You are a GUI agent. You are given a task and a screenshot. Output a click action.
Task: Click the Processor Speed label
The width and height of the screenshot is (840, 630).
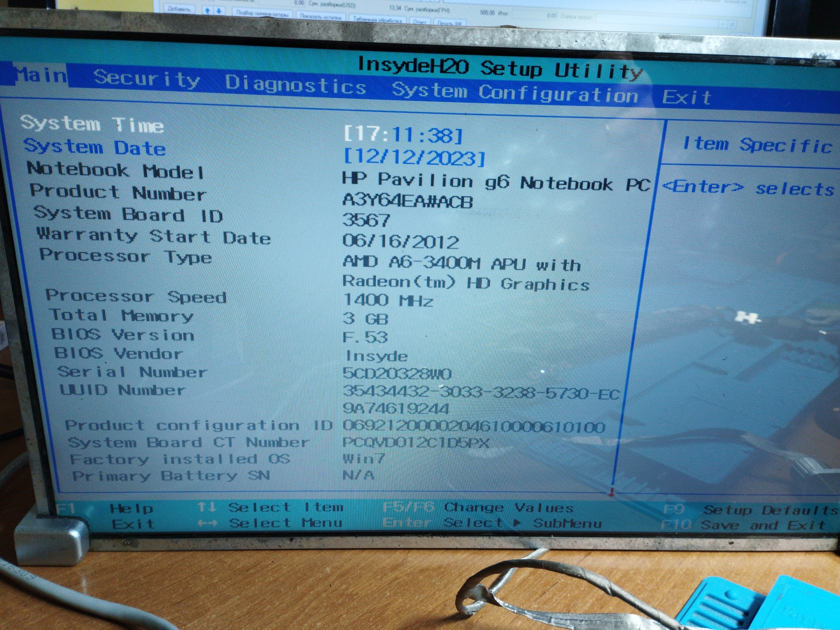point(136,296)
